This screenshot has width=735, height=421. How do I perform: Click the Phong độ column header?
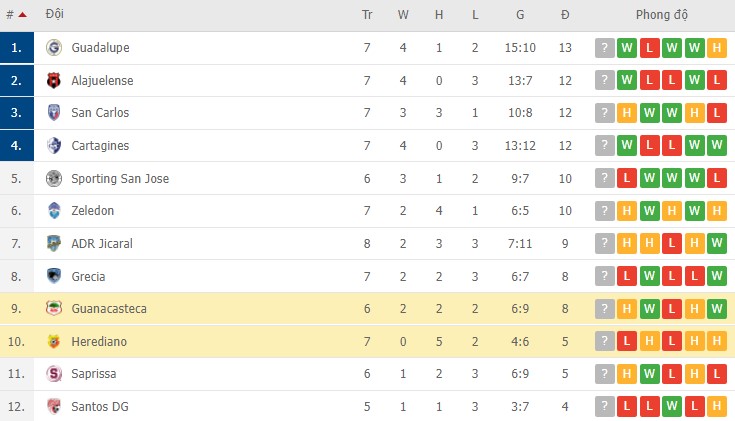661,15
